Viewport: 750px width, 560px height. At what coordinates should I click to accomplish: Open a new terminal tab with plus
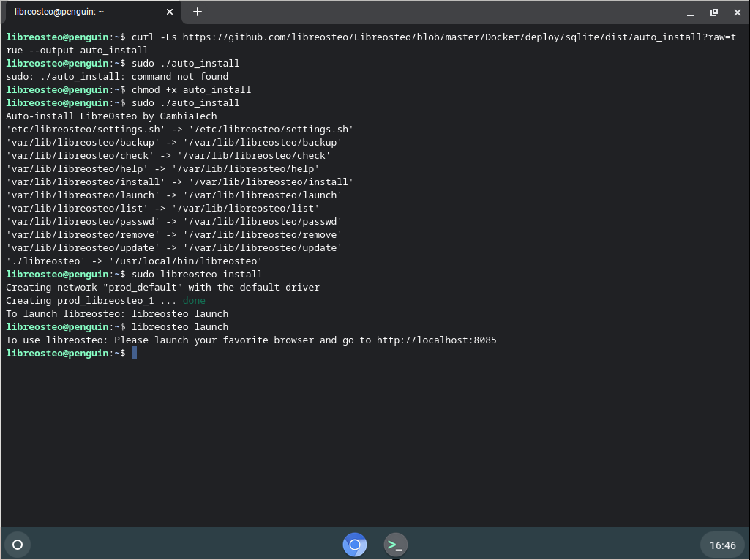point(198,12)
